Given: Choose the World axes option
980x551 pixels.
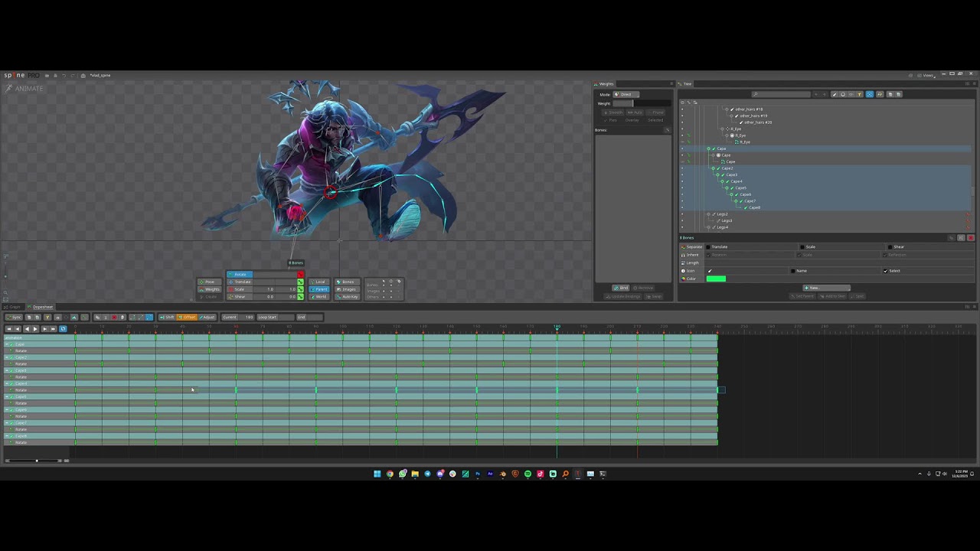Looking at the screenshot, I should point(319,297).
